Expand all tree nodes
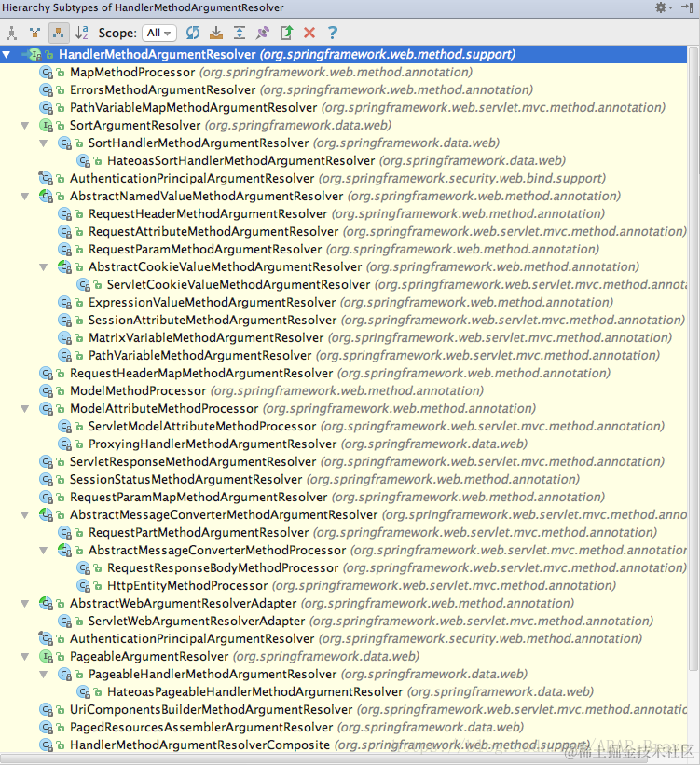The width and height of the screenshot is (700, 765). (x=240, y=33)
